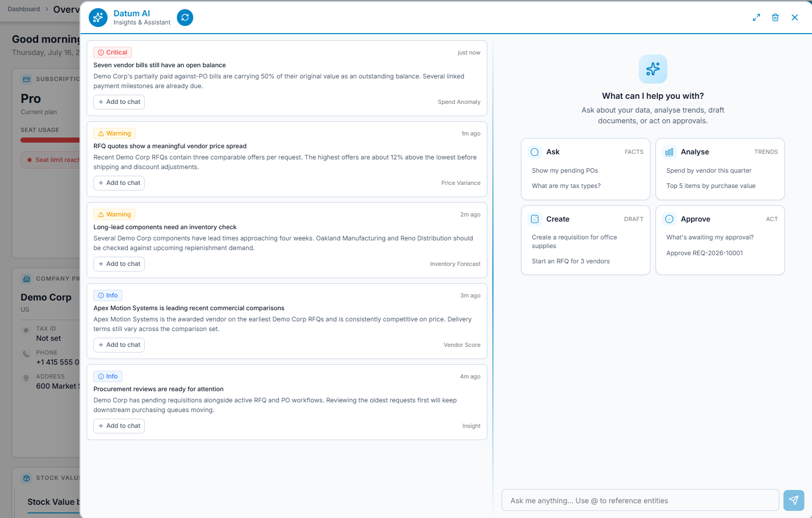Click 'Procurement reviews are ready for attention' title
Image resolution: width=812 pixels, height=518 pixels.
[159, 389]
